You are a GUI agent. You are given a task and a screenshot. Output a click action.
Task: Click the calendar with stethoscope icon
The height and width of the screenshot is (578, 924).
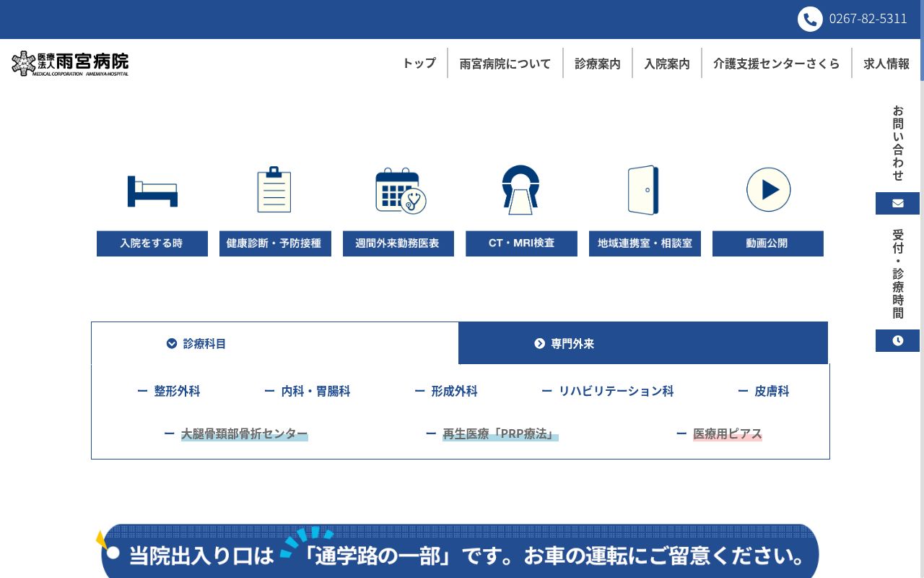point(401,191)
